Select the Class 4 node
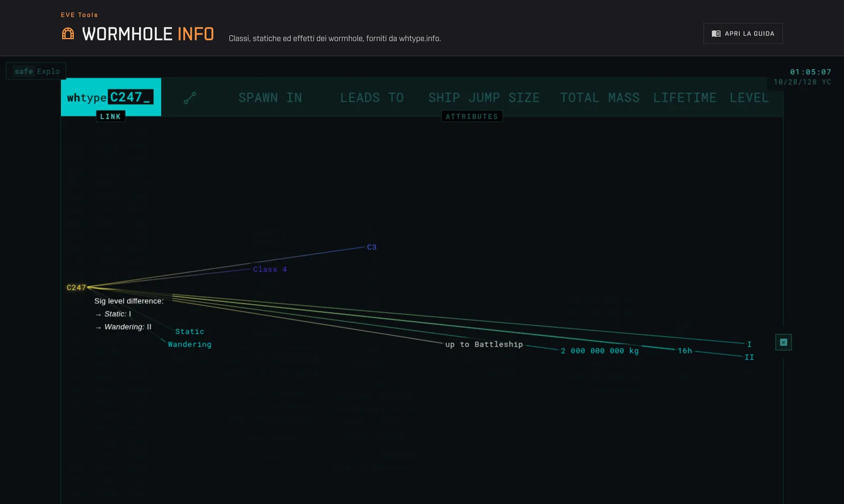The height and width of the screenshot is (504, 844). pyautogui.click(x=270, y=269)
